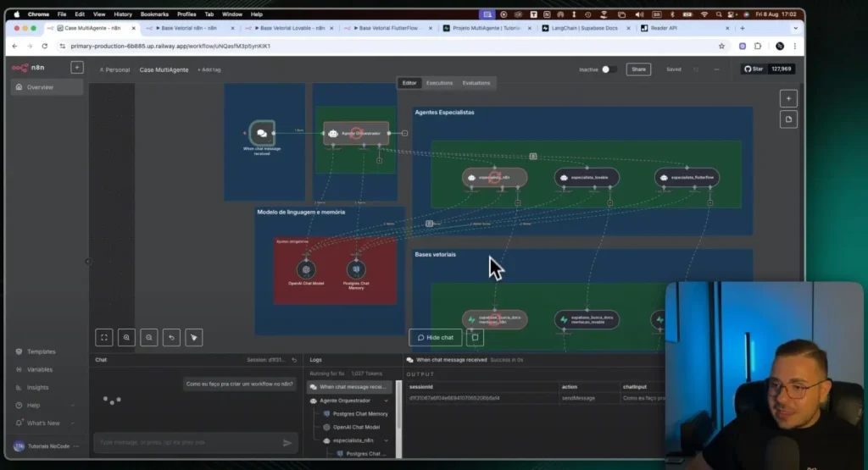Click the stop execution square button
The height and width of the screenshot is (470, 868).
(x=475, y=337)
